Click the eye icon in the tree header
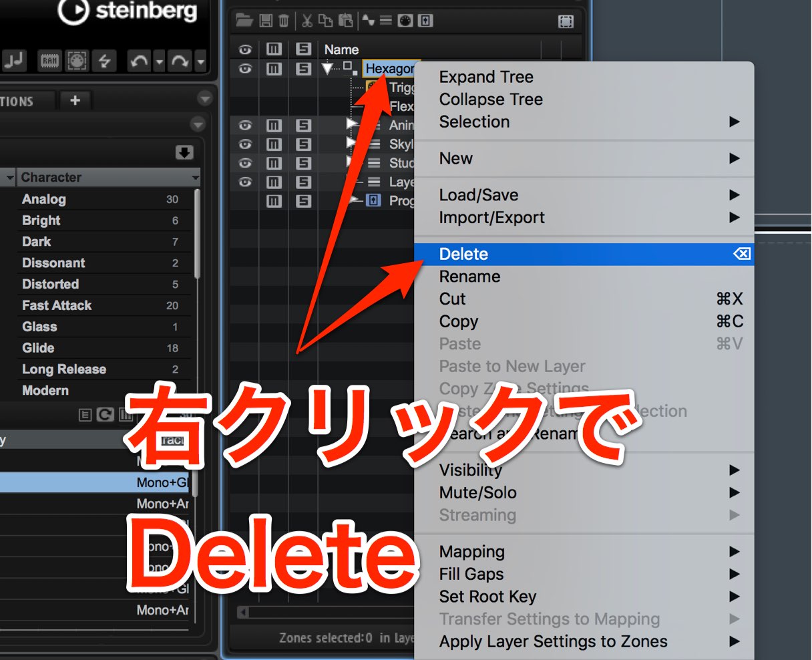 (245, 49)
